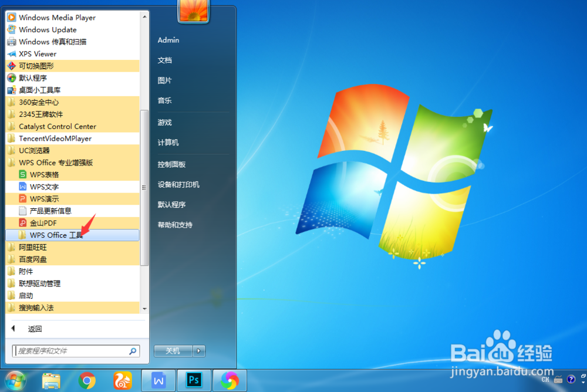Switch to Photoshop on taskbar
The height and width of the screenshot is (392, 587).
point(194,381)
